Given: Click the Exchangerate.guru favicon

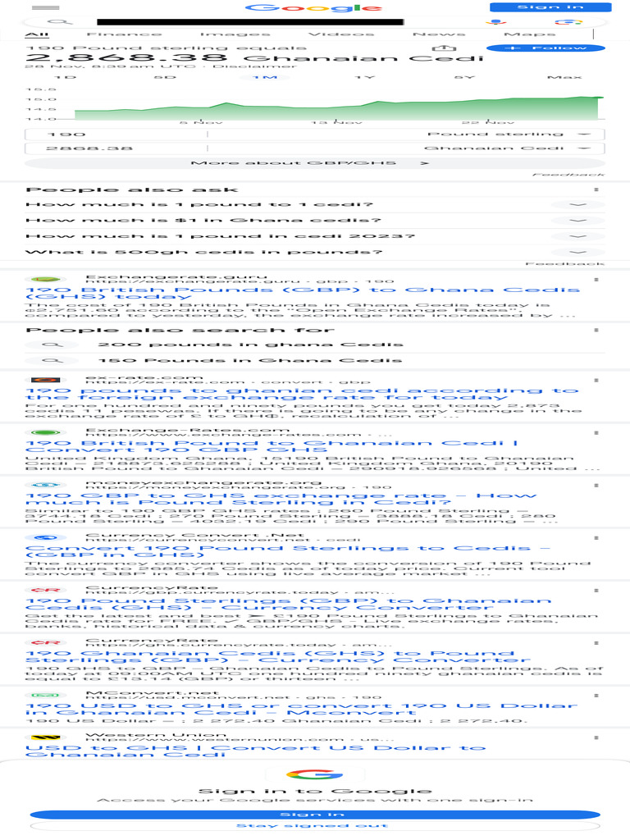Looking at the screenshot, I should [46, 279].
